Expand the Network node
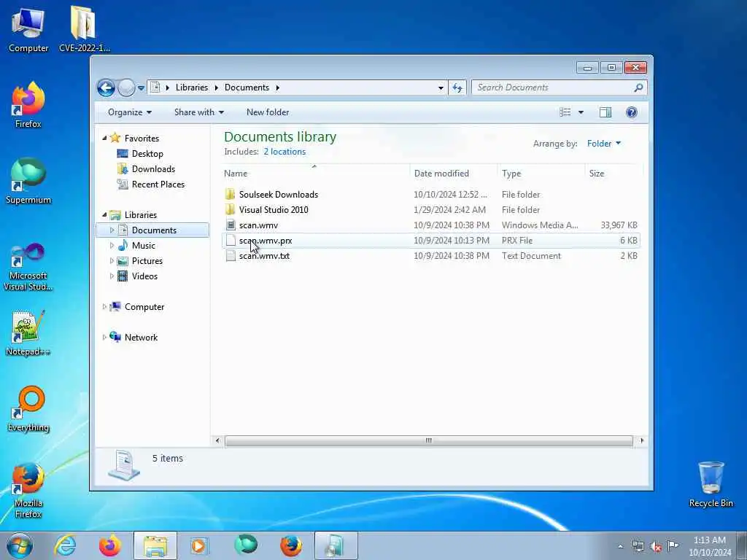The width and height of the screenshot is (747, 560). point(104,337)
